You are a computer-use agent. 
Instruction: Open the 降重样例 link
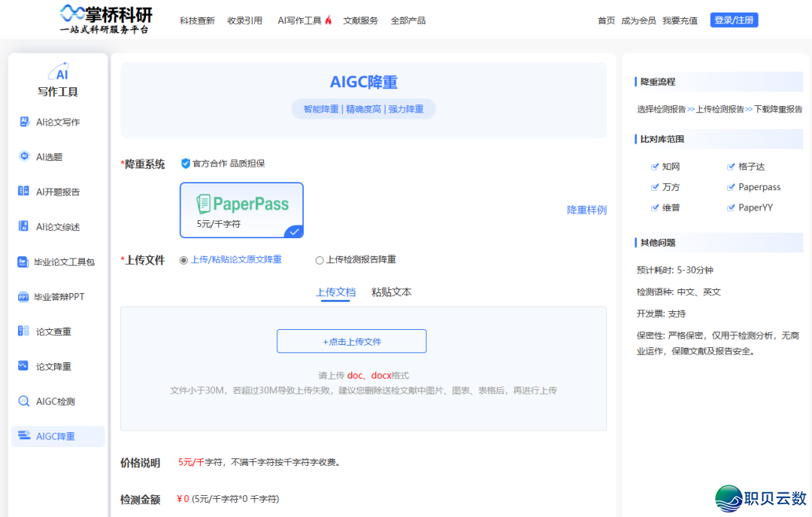tap(586, 210)
